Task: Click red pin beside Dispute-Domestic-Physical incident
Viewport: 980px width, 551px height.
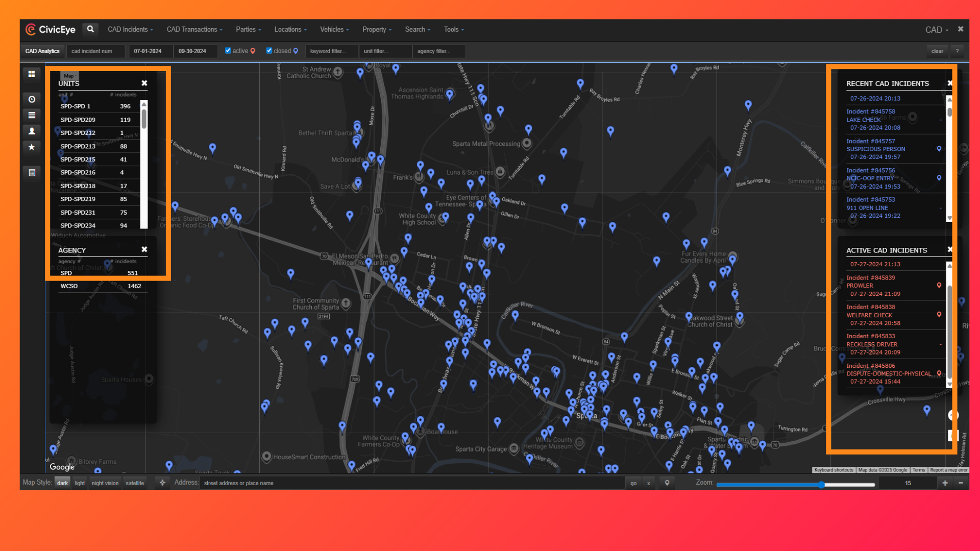Action: coord(939,373)
